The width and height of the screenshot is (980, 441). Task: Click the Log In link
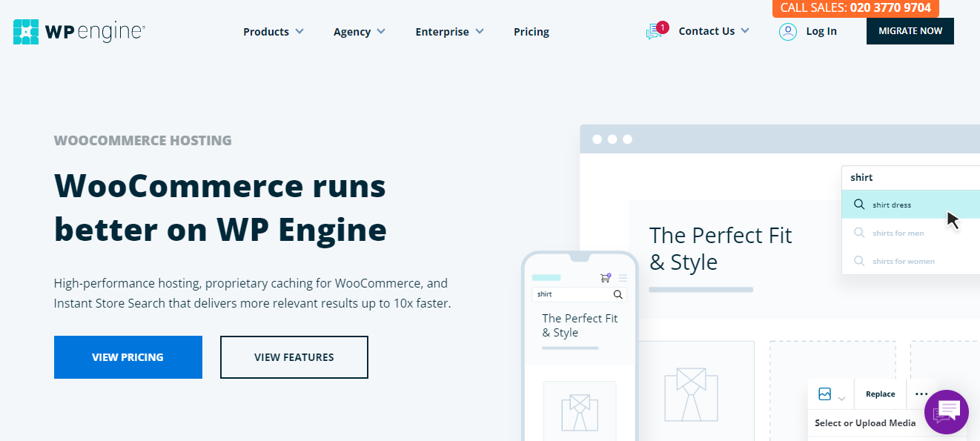(x=821, y=31)
